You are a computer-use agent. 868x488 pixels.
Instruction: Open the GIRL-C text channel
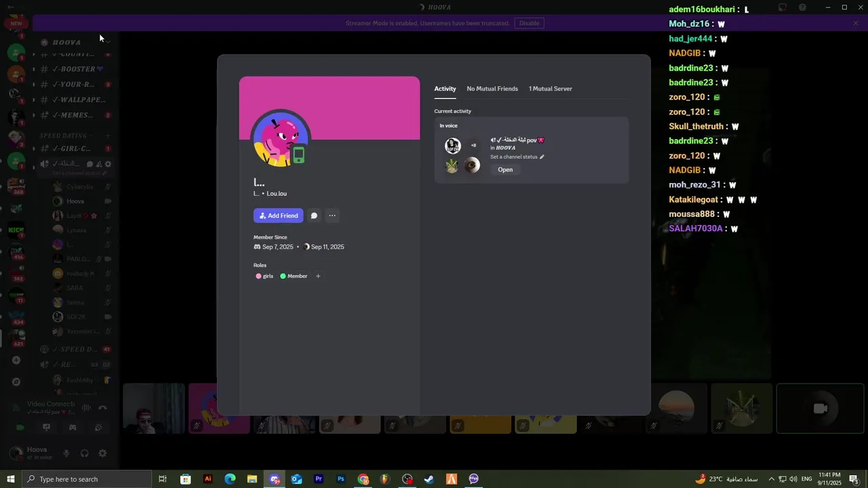coord(73,148)
